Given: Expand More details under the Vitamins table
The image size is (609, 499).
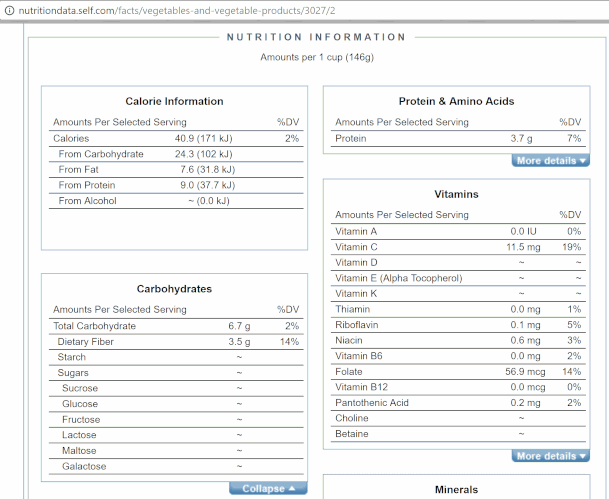Looking at the screenshot, I should pyautogui.click(x=551, y=456).
